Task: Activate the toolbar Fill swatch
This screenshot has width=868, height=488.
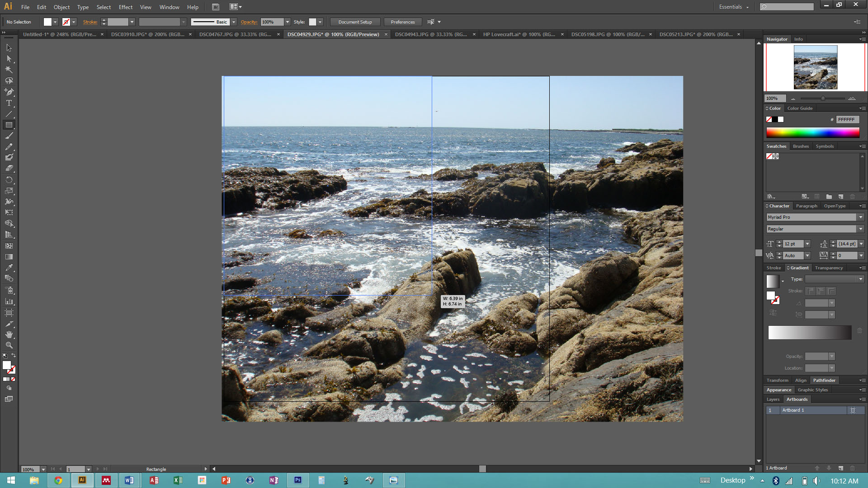Action: (x=6, y=365)
